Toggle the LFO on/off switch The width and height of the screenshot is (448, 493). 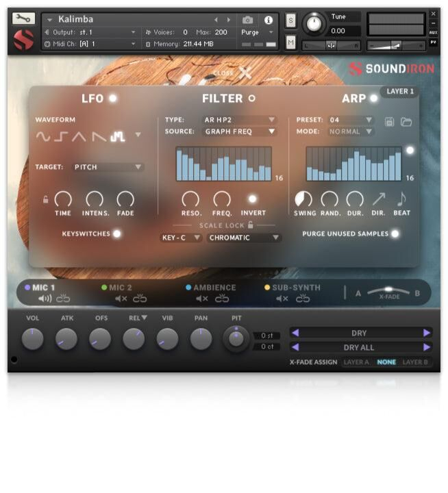(x=113, y=98)
